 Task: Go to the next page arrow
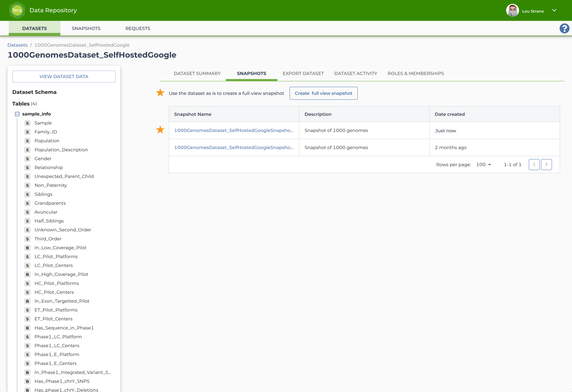[546, 165]
